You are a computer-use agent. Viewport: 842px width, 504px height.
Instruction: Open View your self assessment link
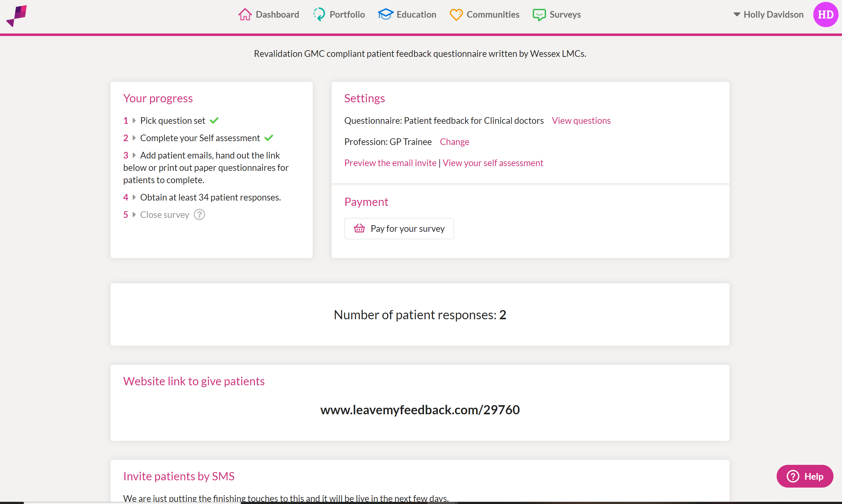pos(493,163)
